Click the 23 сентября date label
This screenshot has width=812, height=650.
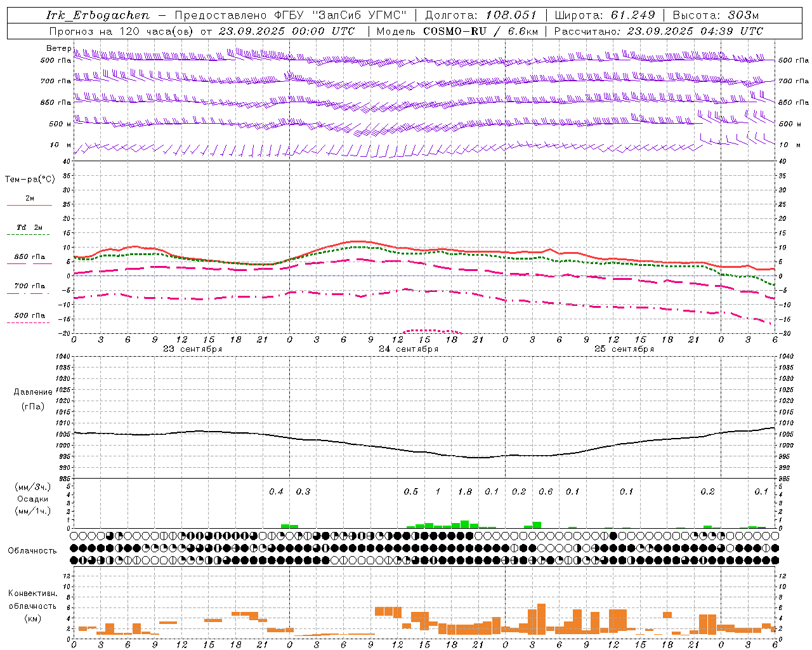193,348
